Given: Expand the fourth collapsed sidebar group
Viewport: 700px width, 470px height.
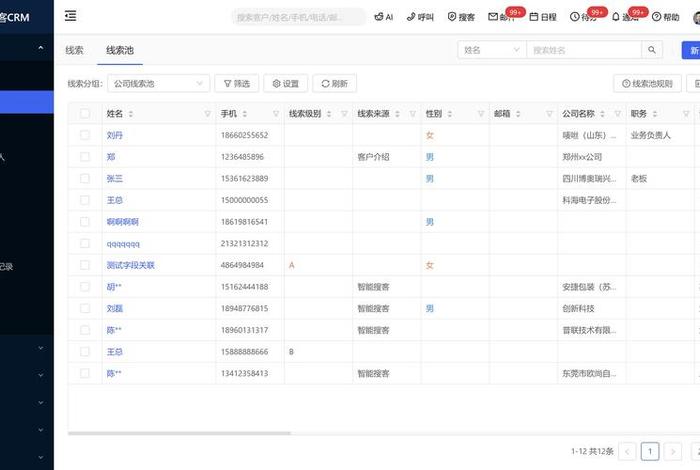Looking at the screenshot, I should click(41, 430).
